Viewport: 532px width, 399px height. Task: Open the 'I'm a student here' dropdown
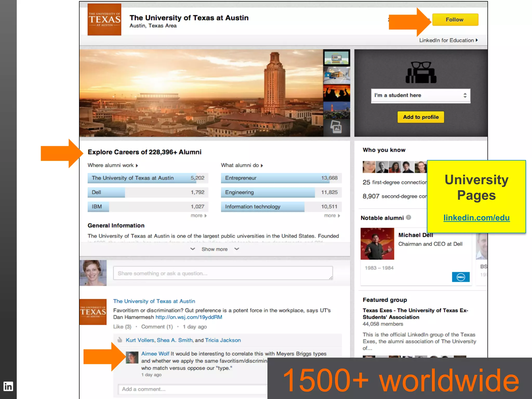pyautogui.click(x=421, y=95)
